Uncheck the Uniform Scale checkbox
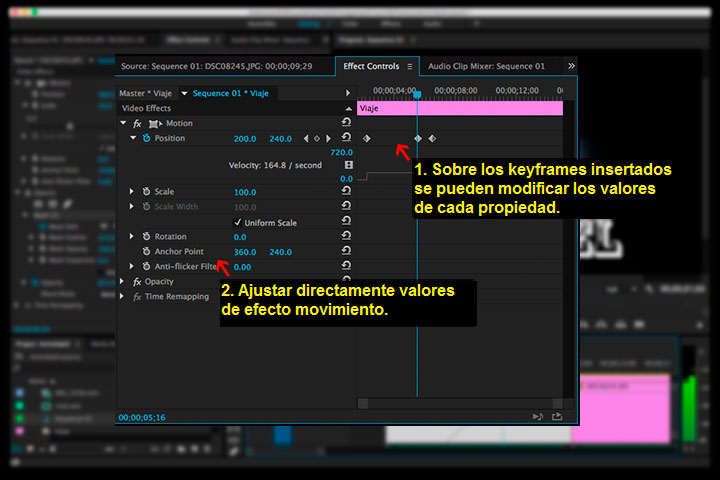This screenshot has width=720, height=480. [237, 223]
